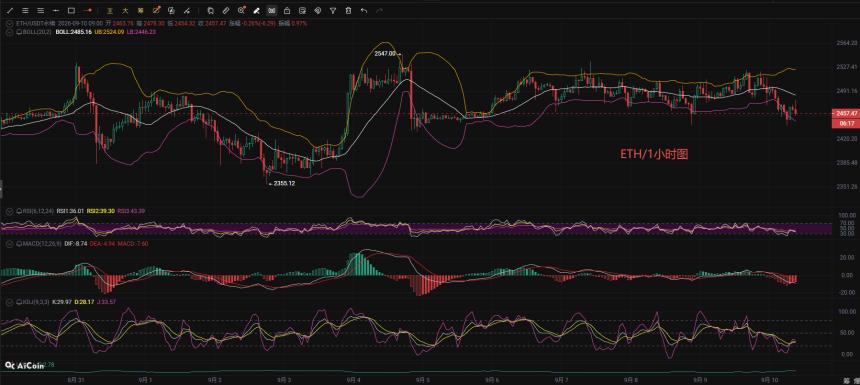Select the rectangle drawing tool
The image size is (860, 385).
(x=71, y=10)
